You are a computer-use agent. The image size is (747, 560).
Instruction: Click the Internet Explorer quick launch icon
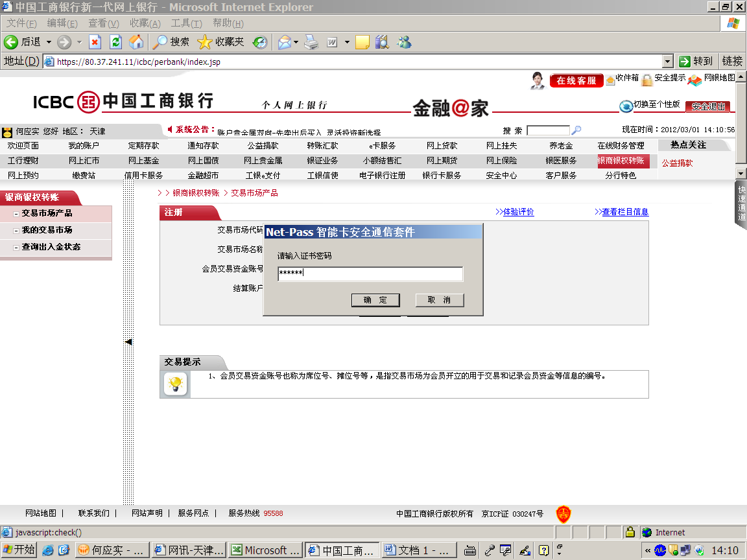click(47, 550)
